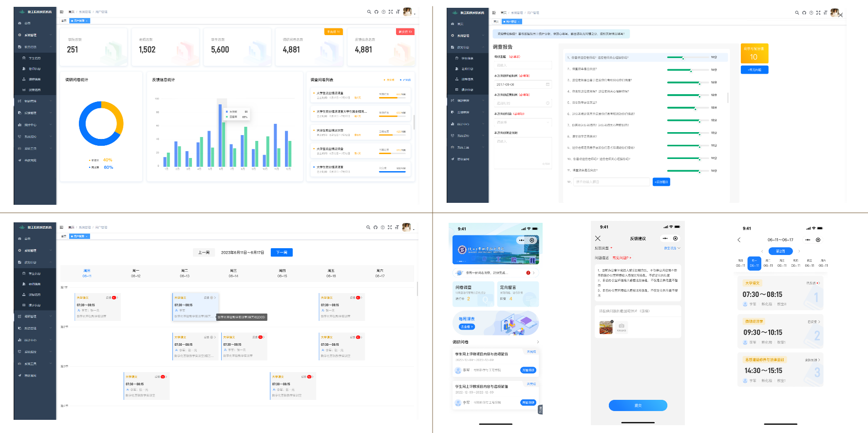Tap camera icon to add feedback photo
This screenshot has width=868, height=433.
(x=622, y=326)
